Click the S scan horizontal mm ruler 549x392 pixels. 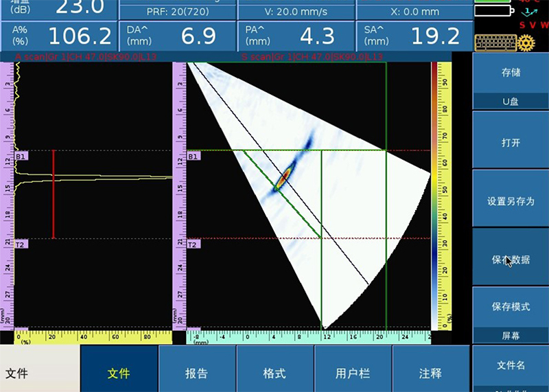pyautogui.click(x=309, y=337)
